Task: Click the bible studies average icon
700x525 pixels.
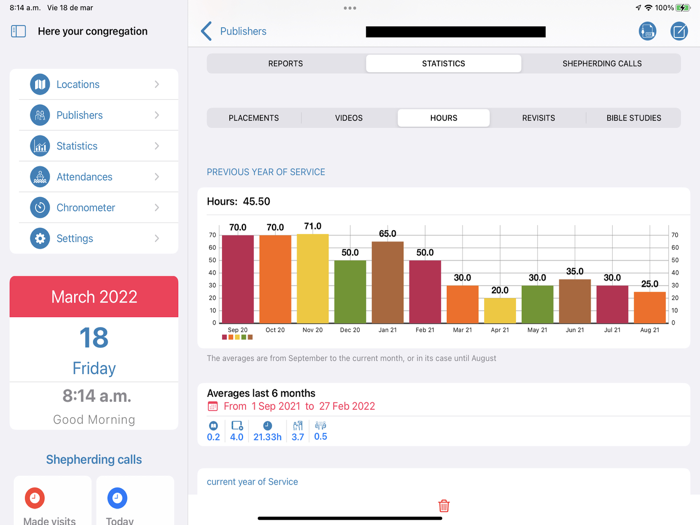Action: 321,426
